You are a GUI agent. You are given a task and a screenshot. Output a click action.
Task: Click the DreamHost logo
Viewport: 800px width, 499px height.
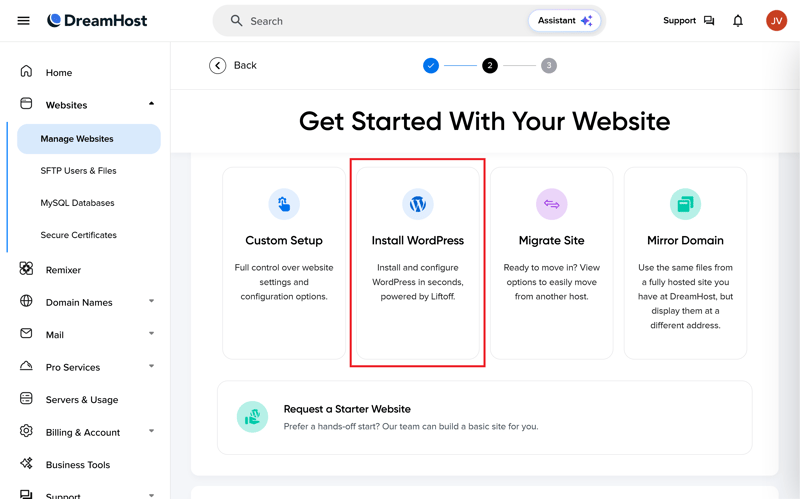point(97,20)
